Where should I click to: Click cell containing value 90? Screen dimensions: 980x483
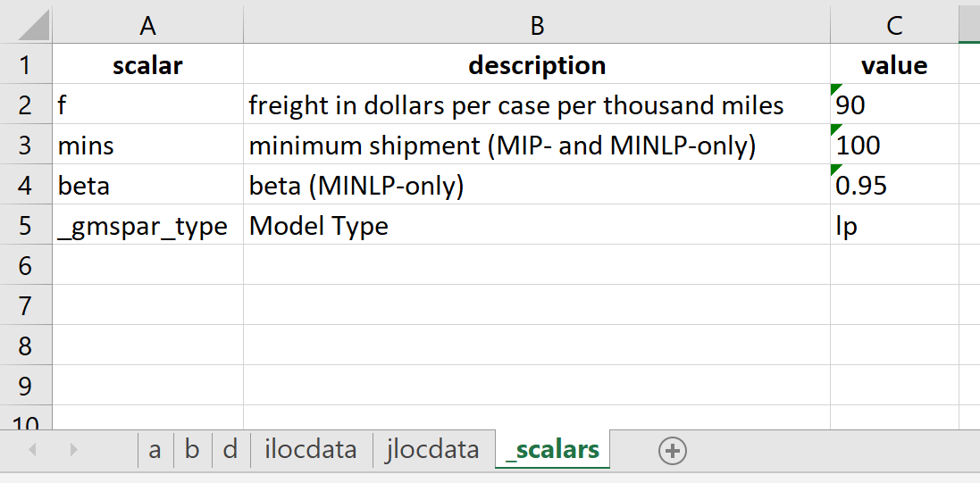pos(893,105)
